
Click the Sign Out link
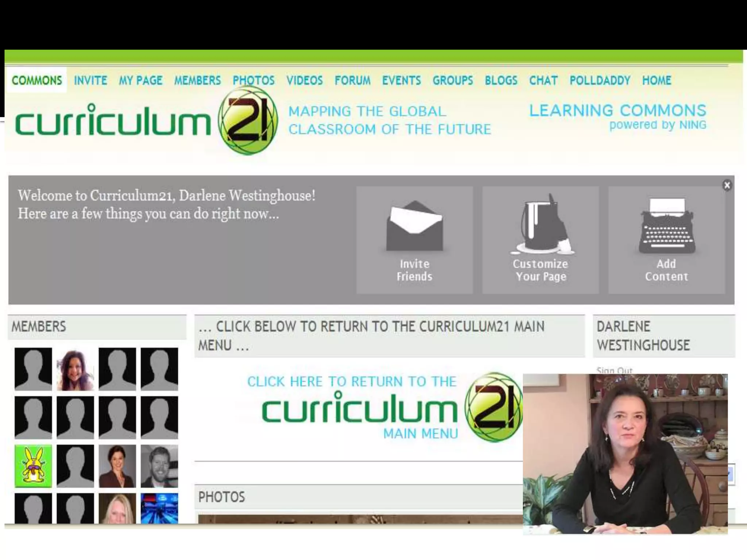615,370
